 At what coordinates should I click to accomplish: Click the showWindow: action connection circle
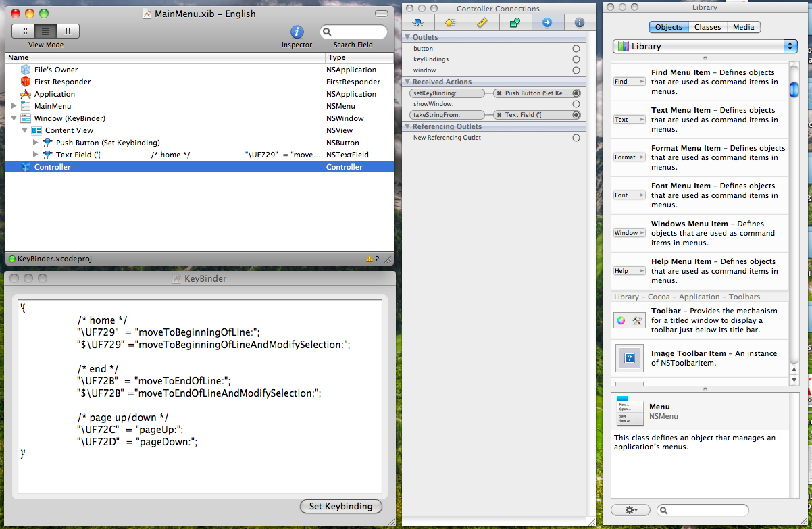pos(576,104)
